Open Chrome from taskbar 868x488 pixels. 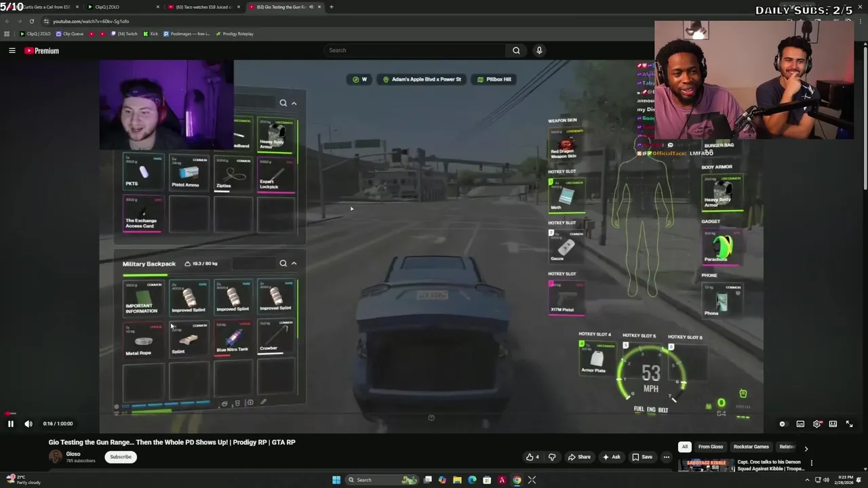click(x=517, y=480)
